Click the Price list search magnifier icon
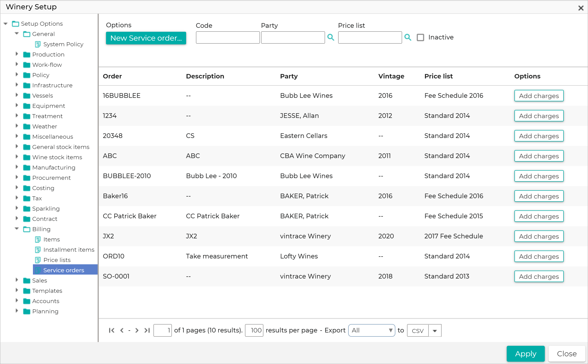This screenshot has height=364, width=588. coord(408,37)
